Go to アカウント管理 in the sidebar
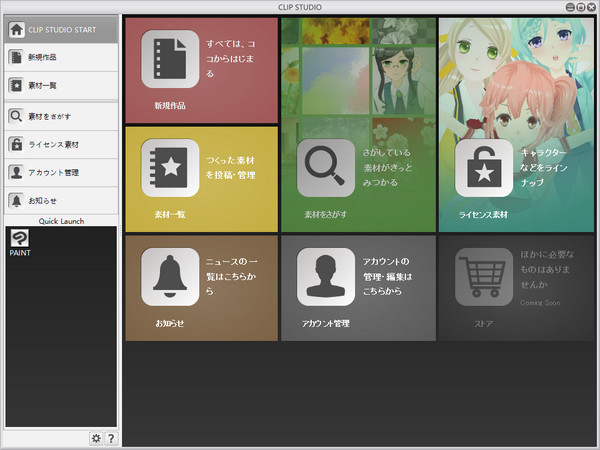This screenshot has width=600, height=450. click(x=60, y=172)
